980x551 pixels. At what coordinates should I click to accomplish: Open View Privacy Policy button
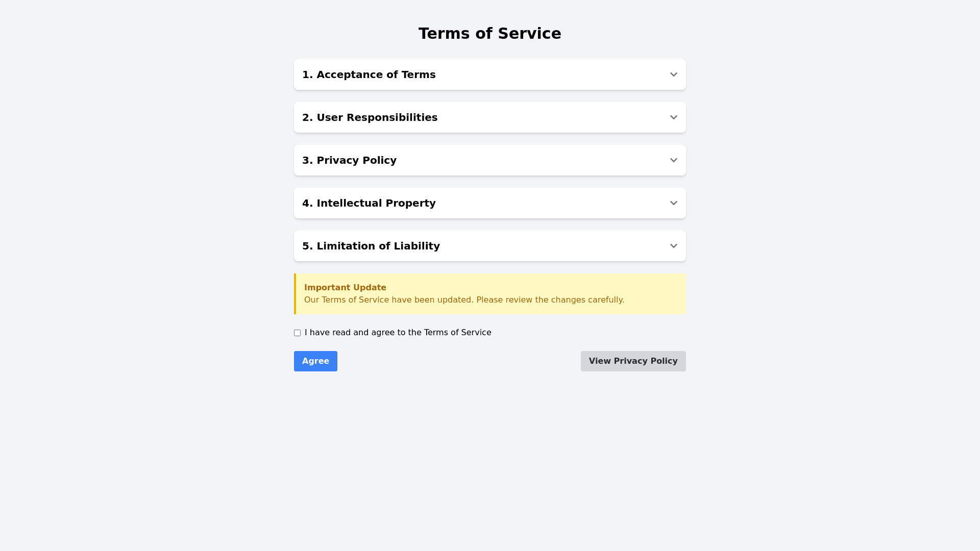coord(633,361)
